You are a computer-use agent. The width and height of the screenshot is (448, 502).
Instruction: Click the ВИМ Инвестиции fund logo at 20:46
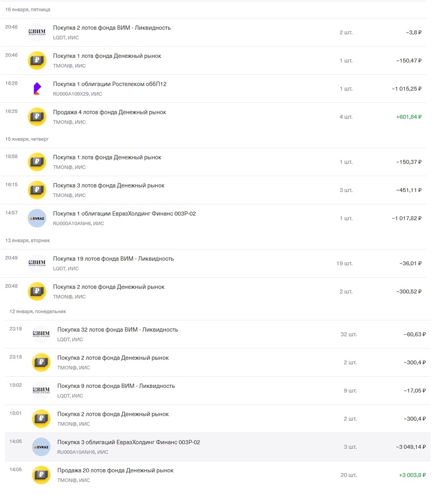pos(37,32)
